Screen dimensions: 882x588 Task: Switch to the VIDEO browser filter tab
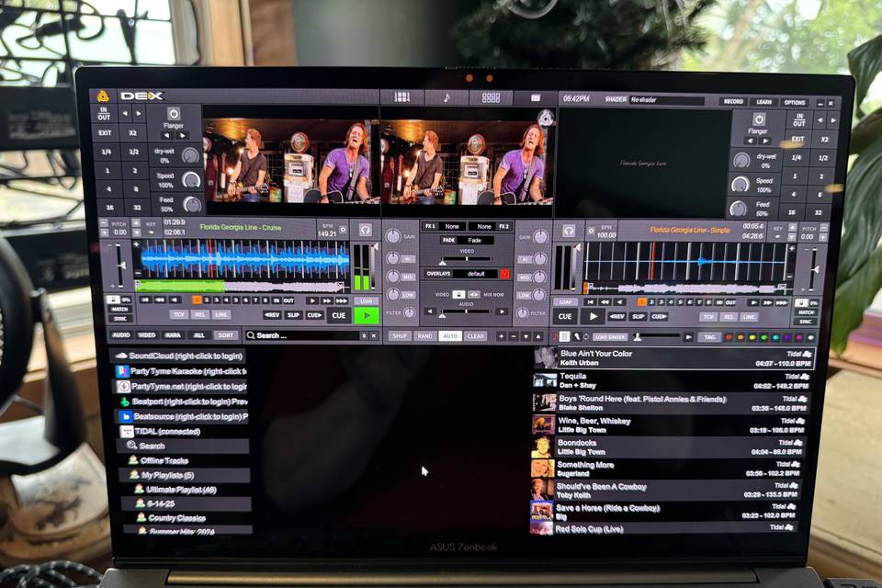(x=147, y=334)
